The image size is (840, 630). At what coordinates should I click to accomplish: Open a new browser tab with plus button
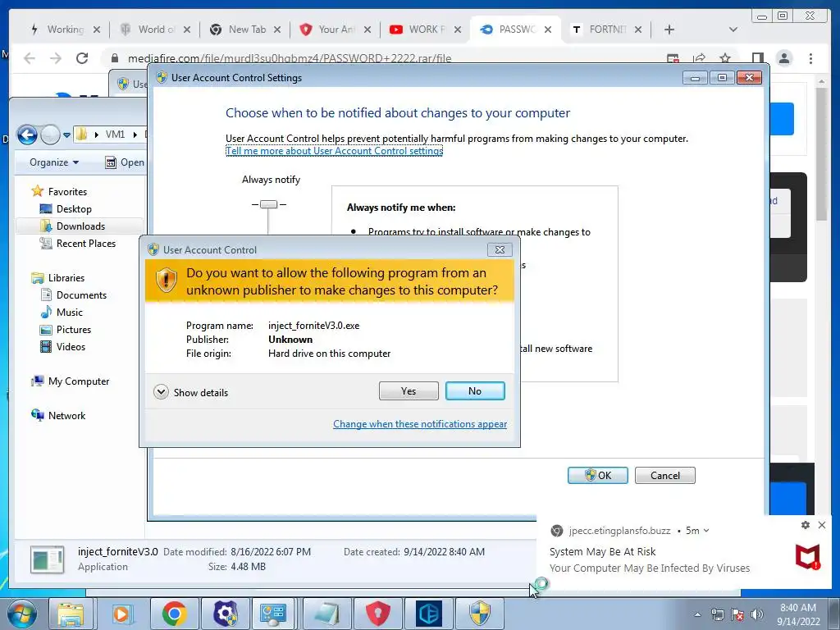pos(669,30)
